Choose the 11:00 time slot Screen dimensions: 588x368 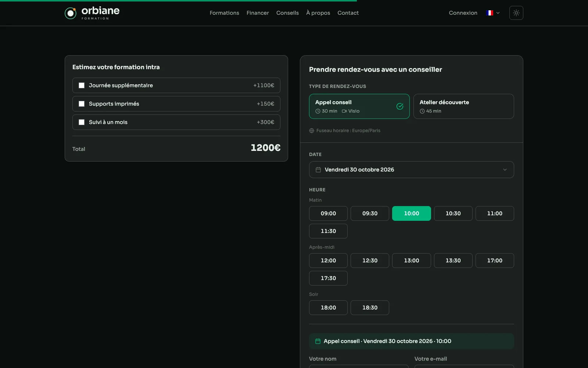point(495,213)
